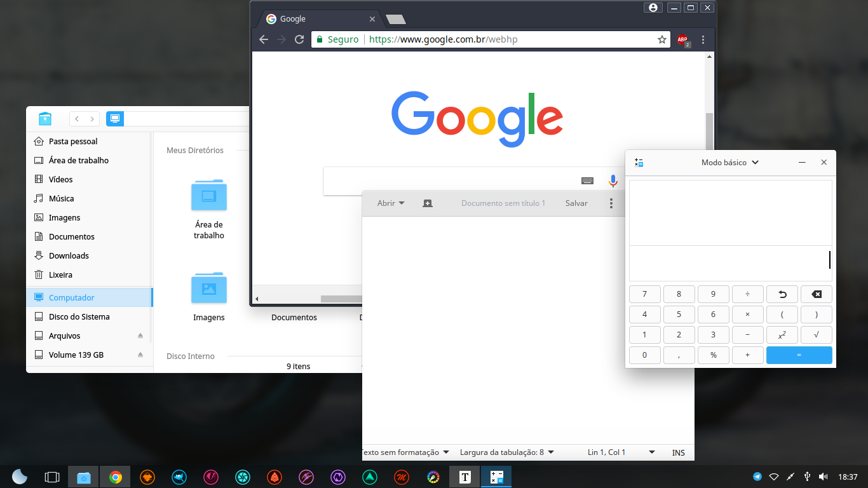Image resolution: width=868 pixels, height=488 pixels.
Task: Switch to the Google browser tab
Action: pos(318,19)
